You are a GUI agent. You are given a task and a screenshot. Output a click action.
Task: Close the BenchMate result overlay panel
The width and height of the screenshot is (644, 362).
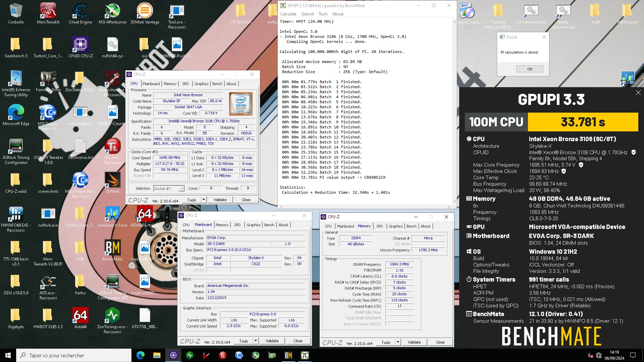pos(638,93)
